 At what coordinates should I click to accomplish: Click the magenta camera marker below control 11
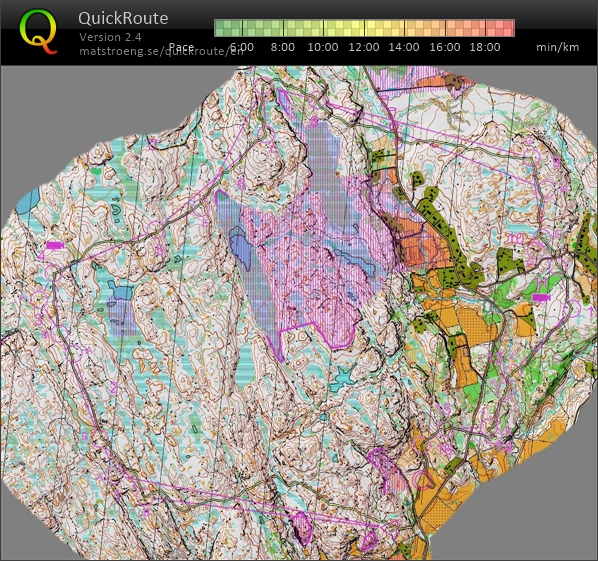pos(542,297)
